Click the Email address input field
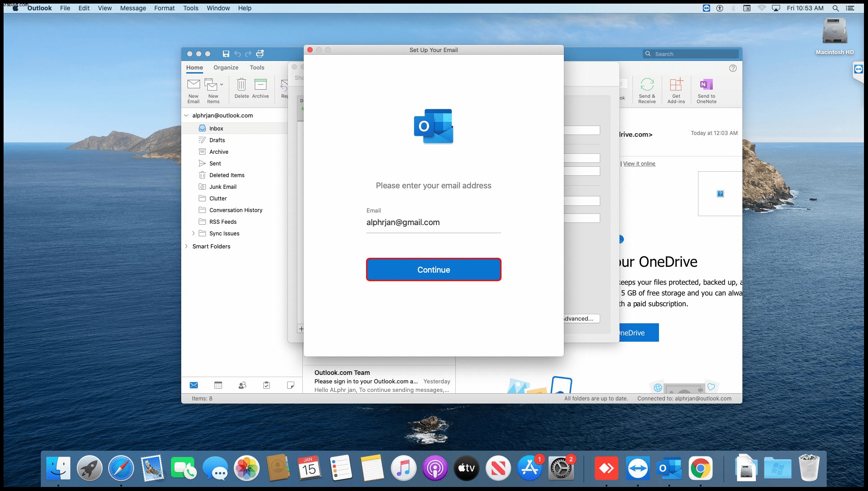Viewport: 868px width, 491px height. point(433,222)
